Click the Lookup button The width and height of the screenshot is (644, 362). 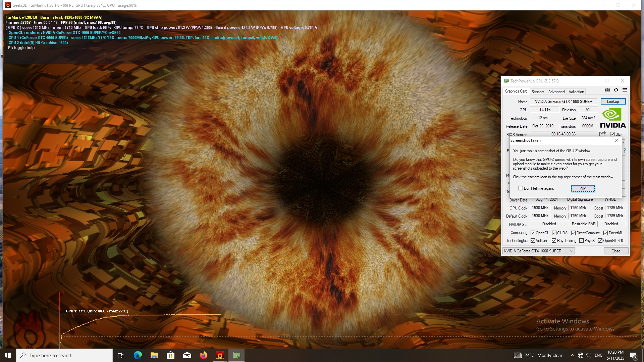click(613, 102)
